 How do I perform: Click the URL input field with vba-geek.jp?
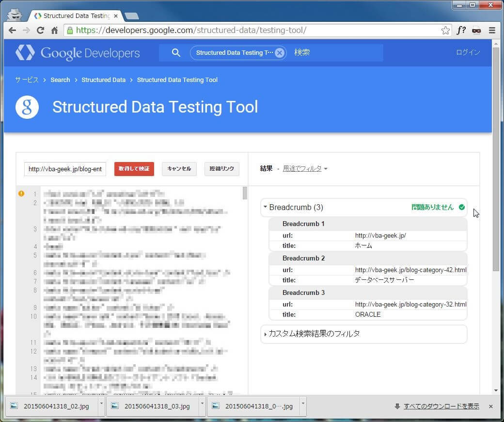(65, 169)
